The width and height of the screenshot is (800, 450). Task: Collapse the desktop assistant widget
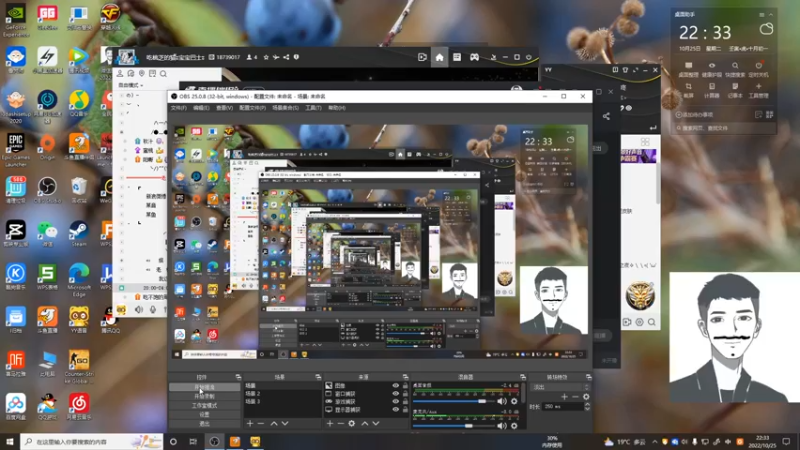point(770,15)
